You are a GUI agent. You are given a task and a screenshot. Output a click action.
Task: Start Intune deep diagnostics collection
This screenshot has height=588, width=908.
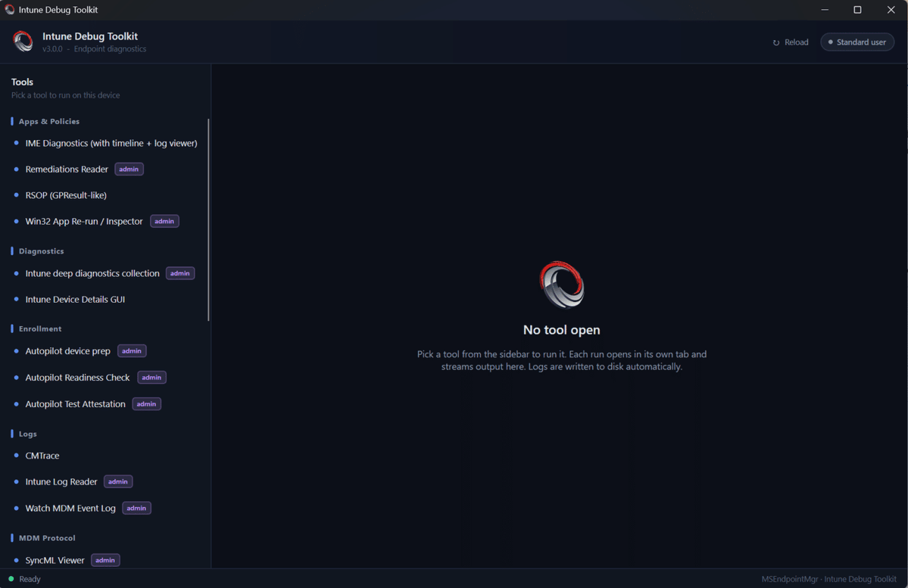[x=92, y=273]
